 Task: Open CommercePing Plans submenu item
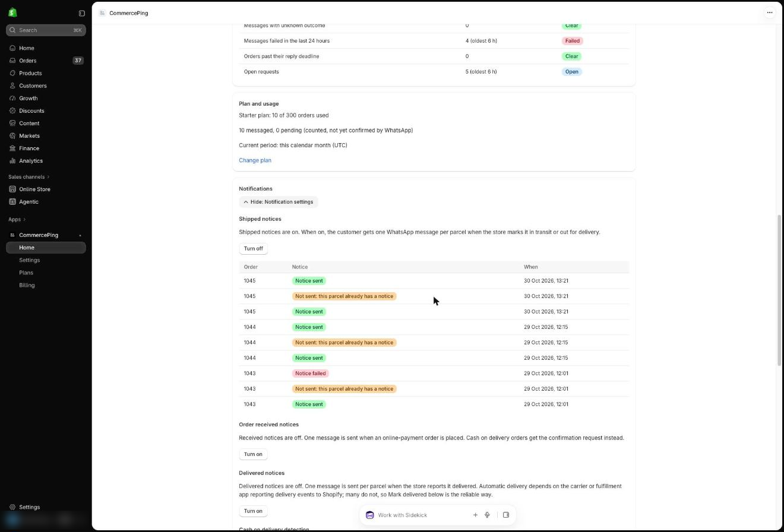click(x=26, y=273)
